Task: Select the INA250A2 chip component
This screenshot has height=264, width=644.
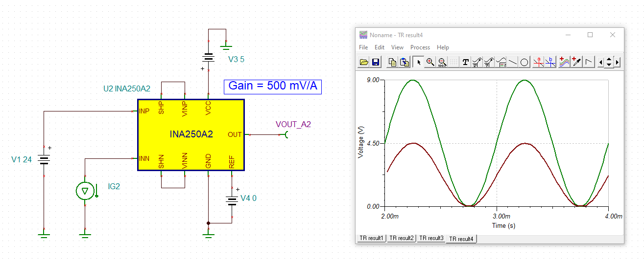Action: coord(191,134)
